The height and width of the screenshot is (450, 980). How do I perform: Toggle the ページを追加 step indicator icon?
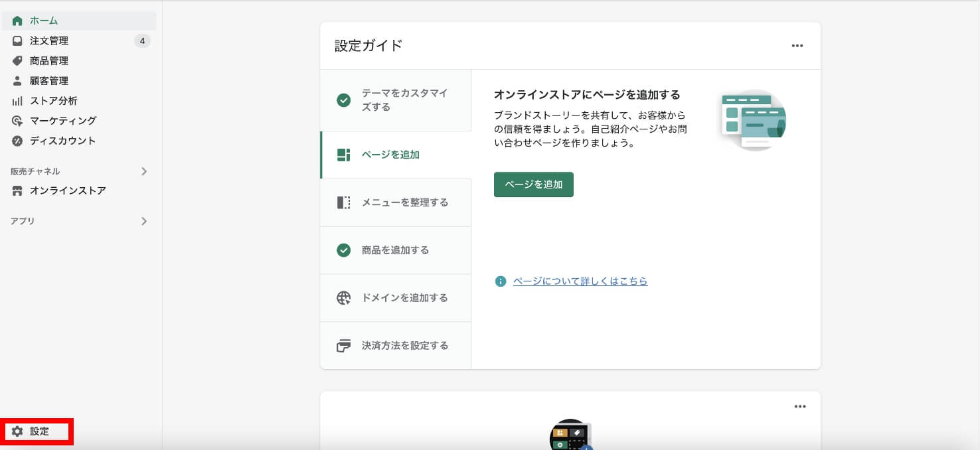pos(343,154)
